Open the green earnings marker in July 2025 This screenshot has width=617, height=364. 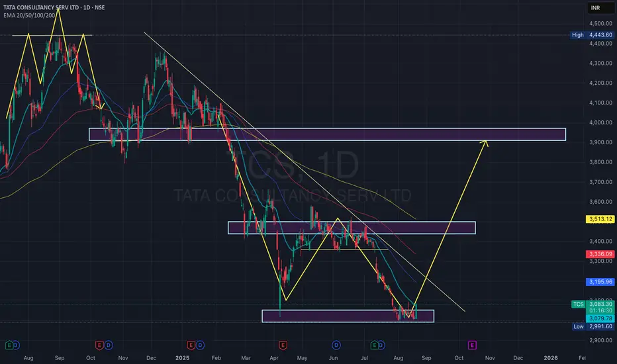click(374, 345)
